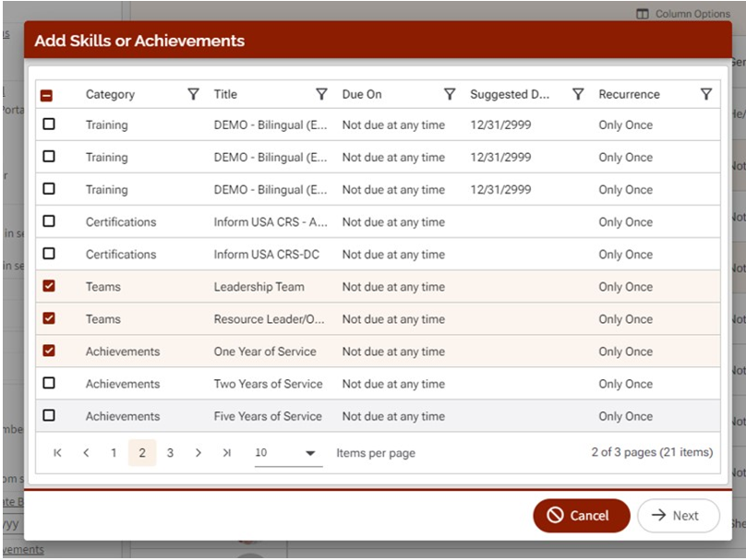
Task: Open the Recurrence column filter
Action: (x=706, y=94)
